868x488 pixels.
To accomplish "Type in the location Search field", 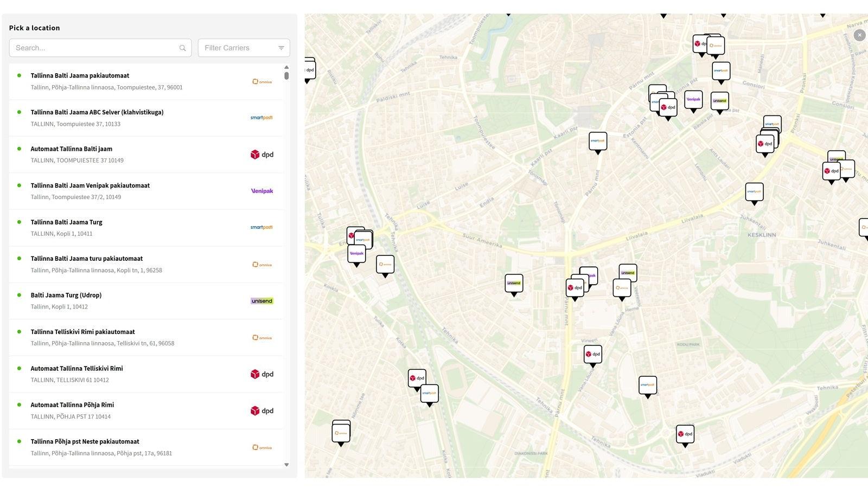I will [95, 48].
